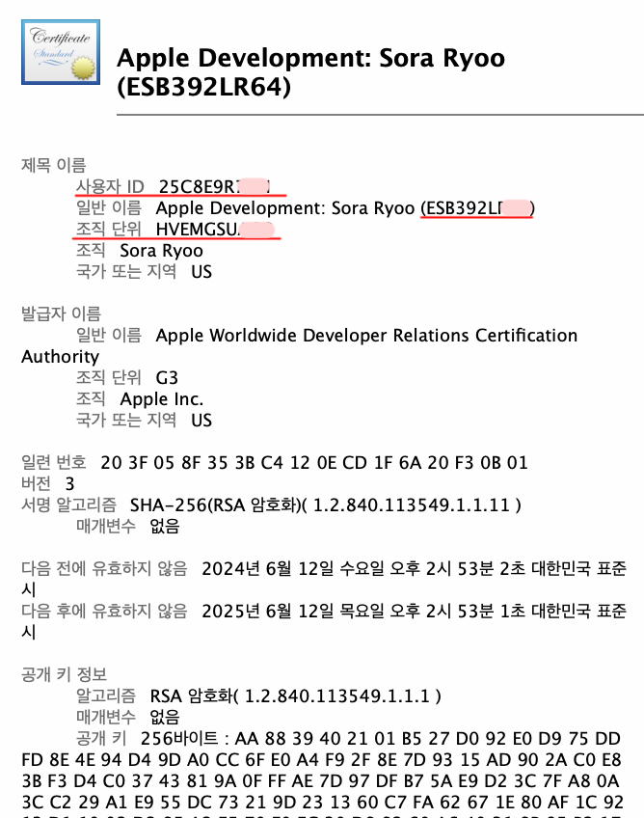Click the '일련 번호' label
The image size is (644, 818).
pyautogui.click(x=53, y=463)
